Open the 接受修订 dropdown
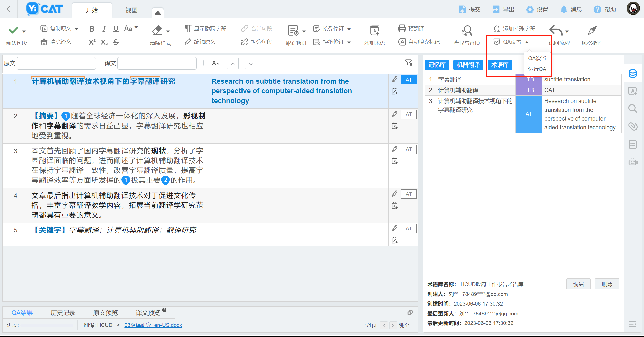This screenshot has height=337, width=644. click(x=349, y=29)
